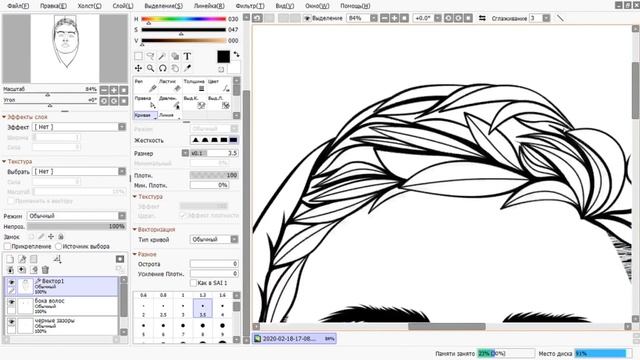Viewport: 640px width, 360px height.
Task: Open the layer Режим blend dropdown
Action: (x=77, y=216)
